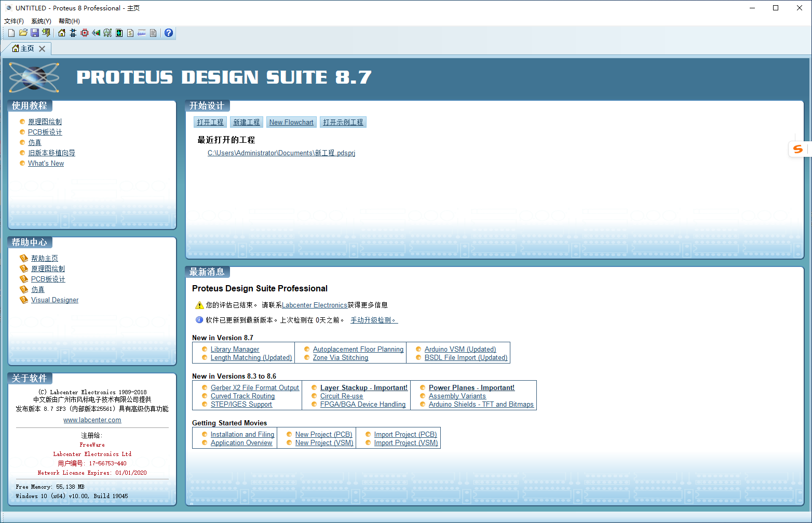Viewport: 812px width, 523px height.
Task: Create a new project via toolbar icon
Action: pyautogui.click(x=11, y=33)
